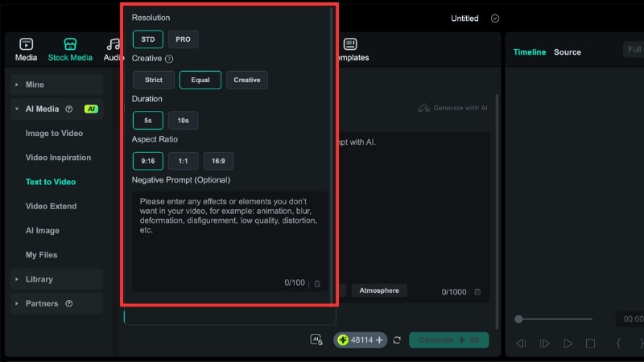Click the previous frame control
Screen dimensions: 644x362
[521, 343]
